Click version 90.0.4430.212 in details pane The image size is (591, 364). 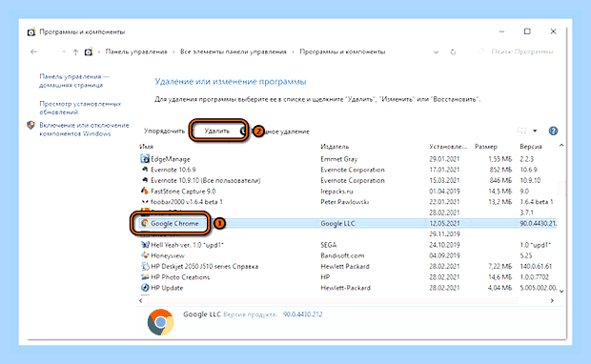tap(303, 314)
